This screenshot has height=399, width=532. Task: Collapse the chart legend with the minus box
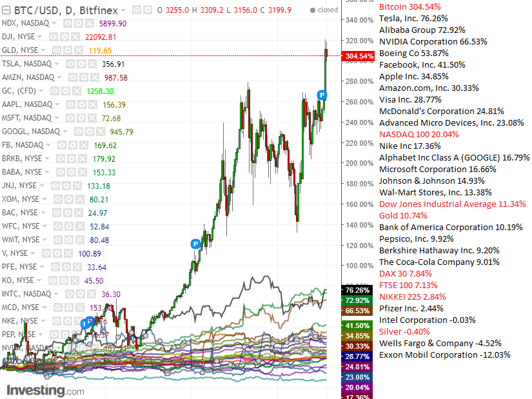6,10
